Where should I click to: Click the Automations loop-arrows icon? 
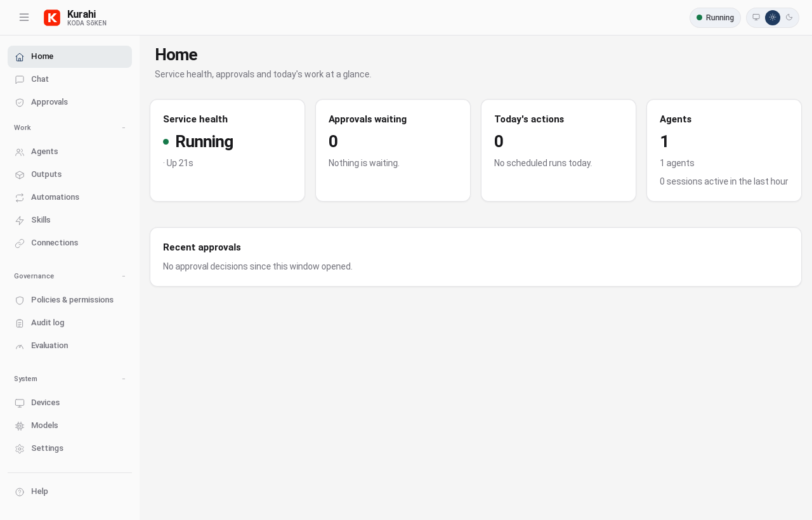[20, 197]
